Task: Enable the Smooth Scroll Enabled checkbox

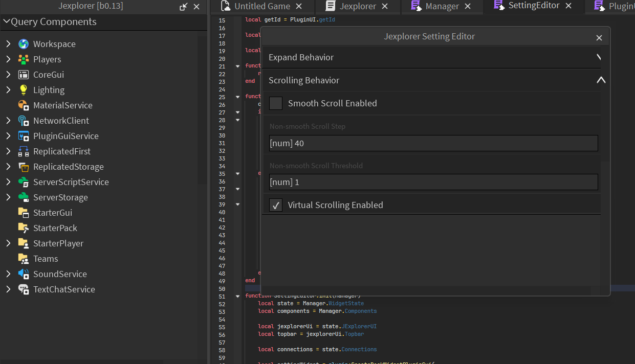Action: coord(275,103)
